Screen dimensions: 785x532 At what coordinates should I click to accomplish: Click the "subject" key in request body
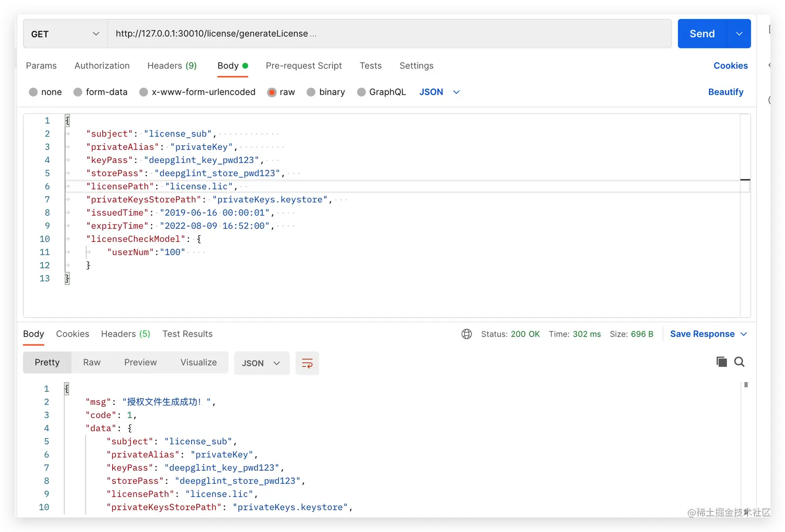[x=110, y=134]
